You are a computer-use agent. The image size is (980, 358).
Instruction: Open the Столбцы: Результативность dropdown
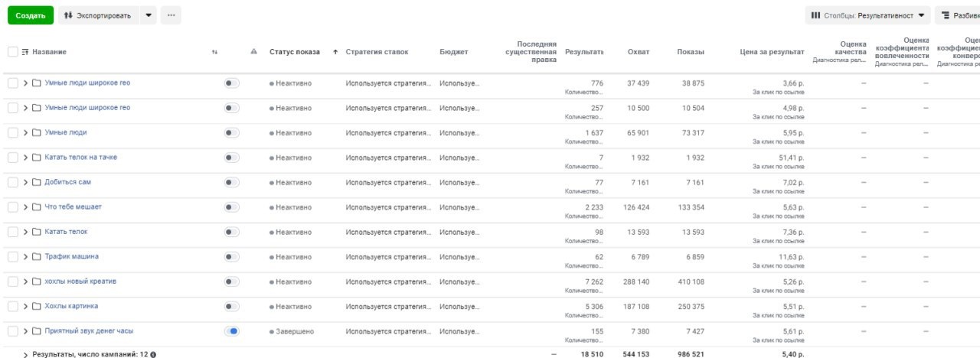[x=868, y=15]
